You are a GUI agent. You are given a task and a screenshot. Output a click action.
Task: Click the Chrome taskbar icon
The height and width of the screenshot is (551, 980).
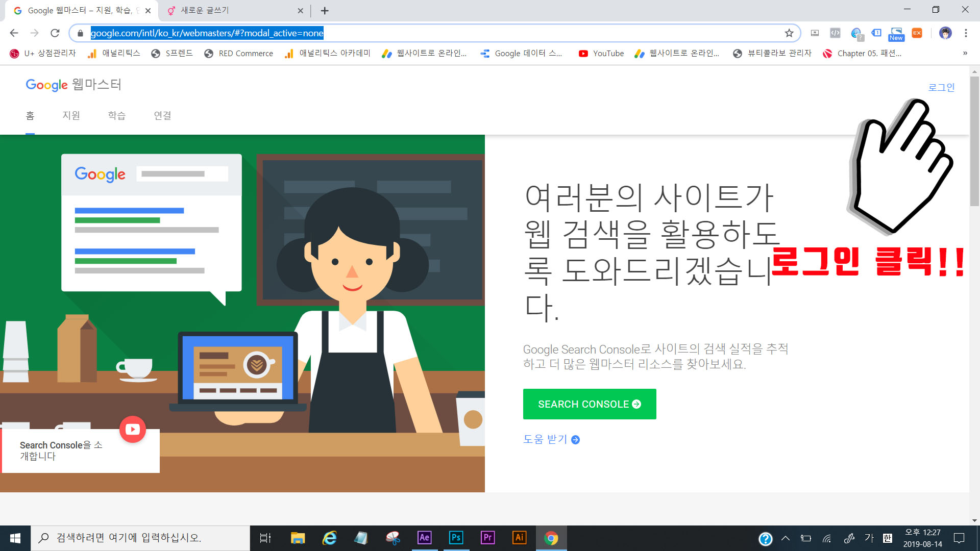(x=551, y=538)
